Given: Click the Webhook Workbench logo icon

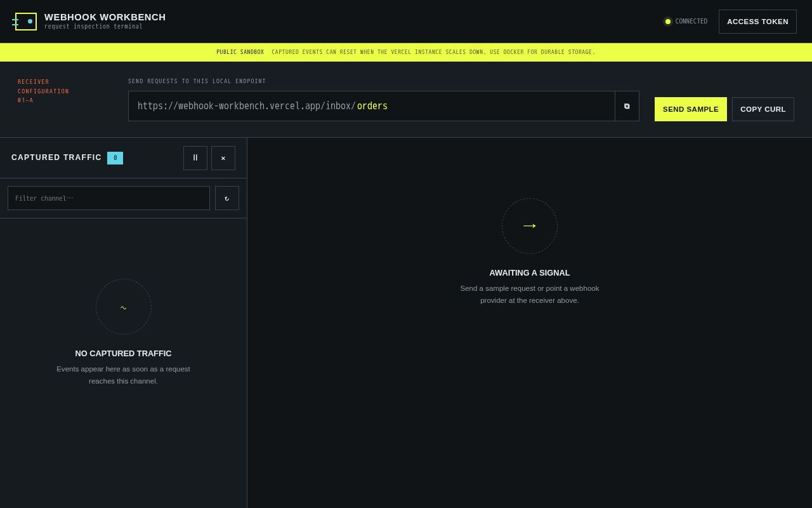Looking at the screenshot, I should (x=25, y=22).
